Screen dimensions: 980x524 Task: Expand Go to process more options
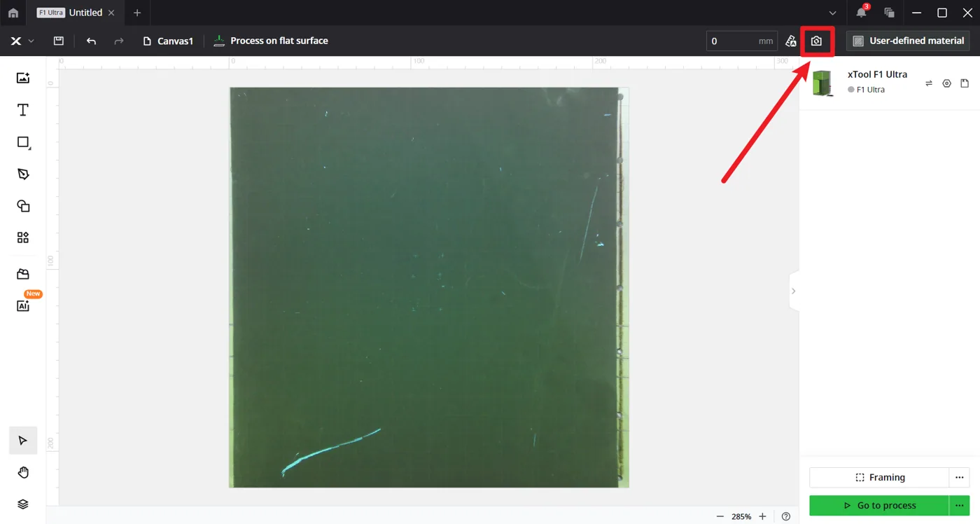(x=959, y=505)
